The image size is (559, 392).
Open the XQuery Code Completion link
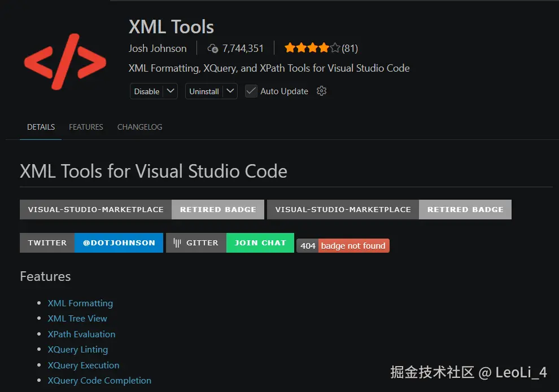pyautogui.click(x=99, y=381)
